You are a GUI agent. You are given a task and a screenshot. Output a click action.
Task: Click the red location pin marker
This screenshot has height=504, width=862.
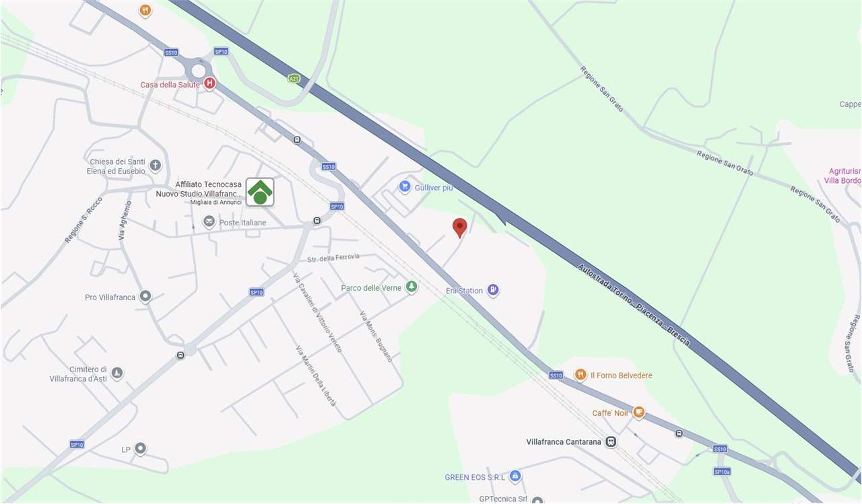click(x=459, y=227)
